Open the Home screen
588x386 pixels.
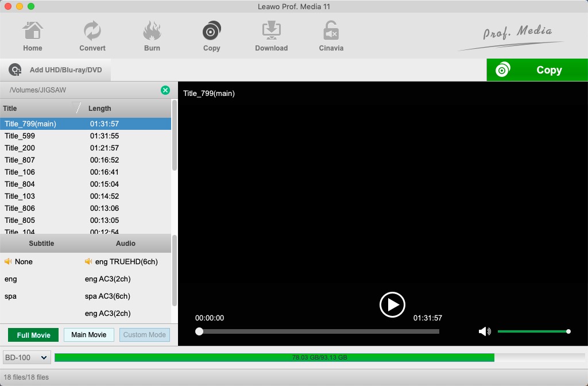click(32, 35)
